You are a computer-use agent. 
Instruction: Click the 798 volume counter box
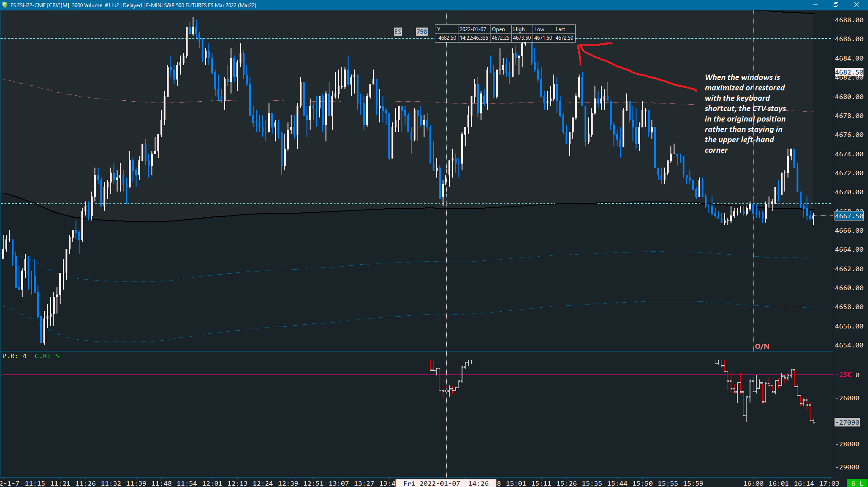point(421,32)
